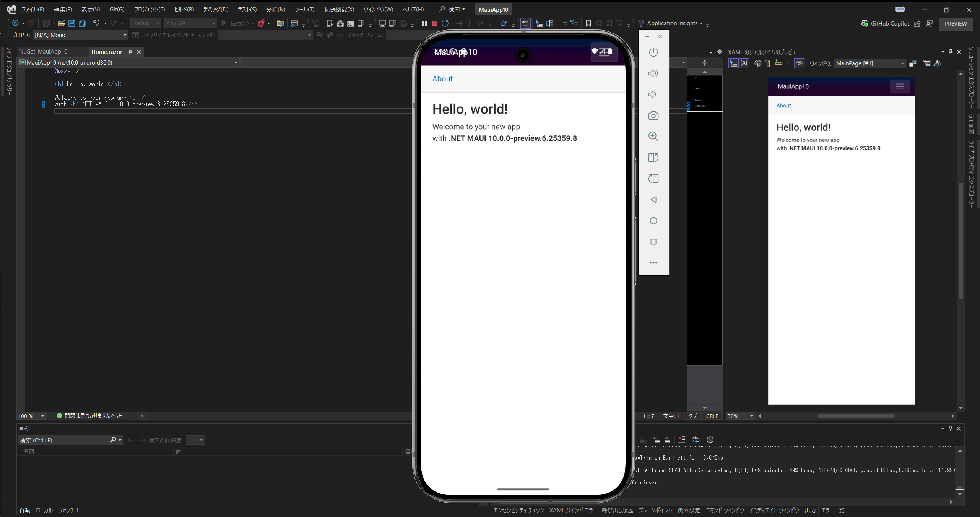Pin the XAML Live Preview panel
The width and height of the screenshot is (980, 517).
point(951,52)
